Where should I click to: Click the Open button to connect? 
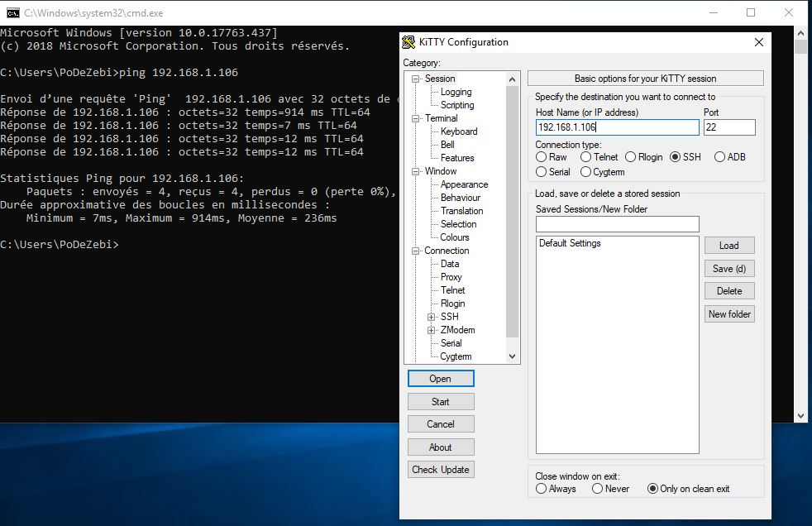pyautogui.click(x=441, y=379)
